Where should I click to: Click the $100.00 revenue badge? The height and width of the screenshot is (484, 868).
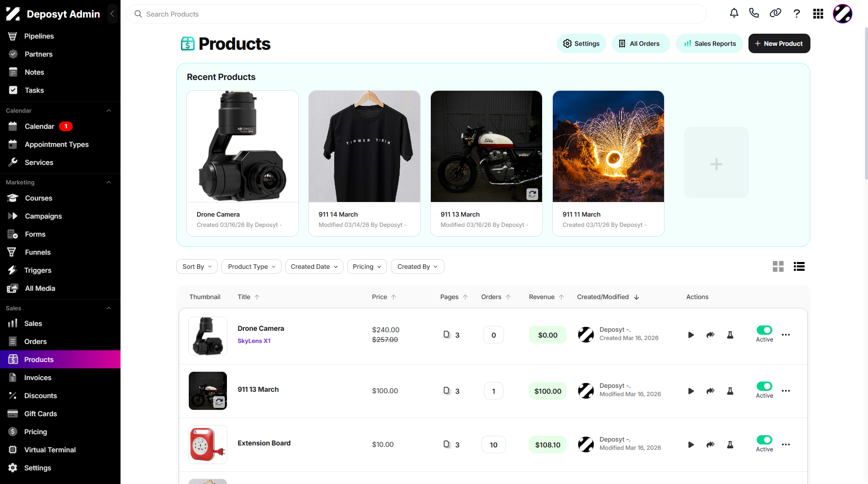tap(548, 391)
